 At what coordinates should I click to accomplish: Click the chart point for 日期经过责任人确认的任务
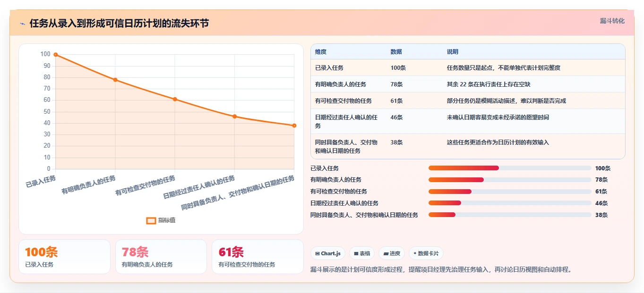(x=234, y=117)
